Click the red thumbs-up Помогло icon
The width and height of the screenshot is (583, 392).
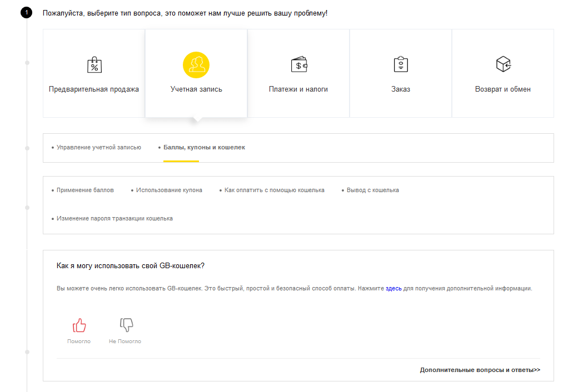pos(79,325)
